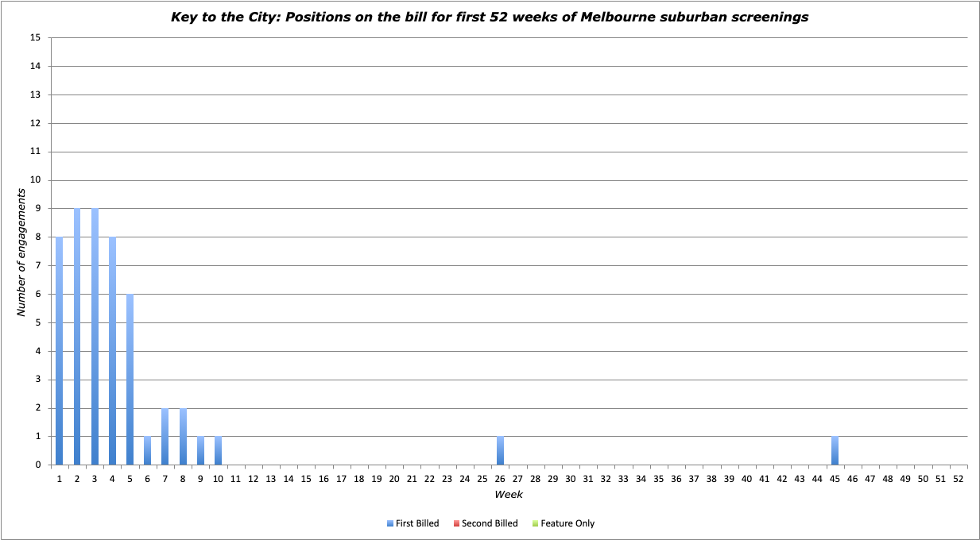This screenshot has width=980, height=540.
Task: Select the chart title text
Action: [490, 17]
